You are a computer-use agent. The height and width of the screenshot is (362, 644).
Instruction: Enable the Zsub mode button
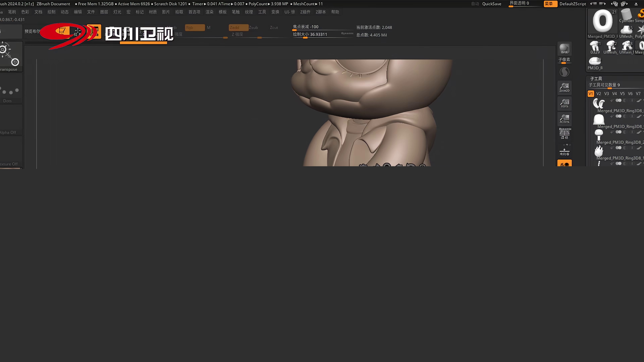[x=253, y=27]
